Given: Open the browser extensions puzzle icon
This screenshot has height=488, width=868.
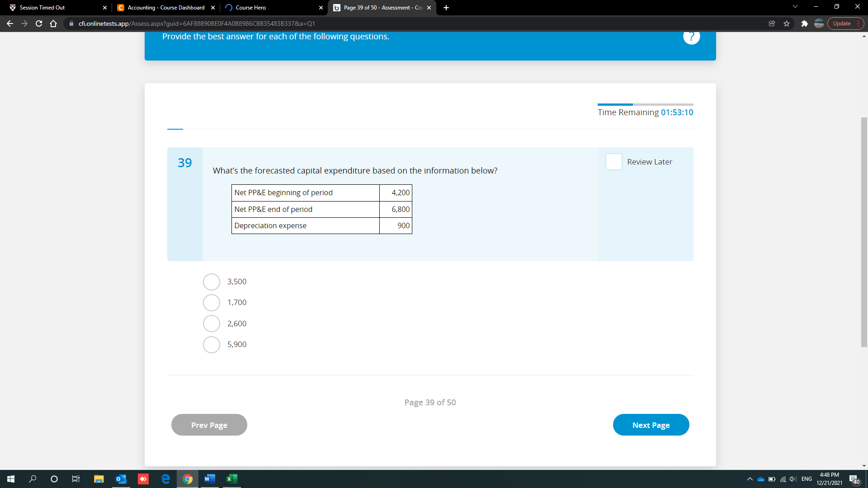Looking at the screenshot, I should coord(805,23).
